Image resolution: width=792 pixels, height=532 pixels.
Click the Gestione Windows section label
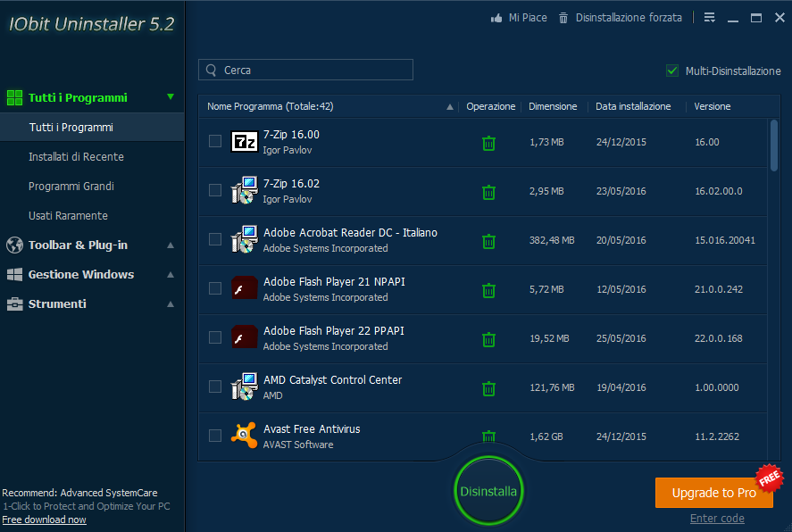(81, 275)
